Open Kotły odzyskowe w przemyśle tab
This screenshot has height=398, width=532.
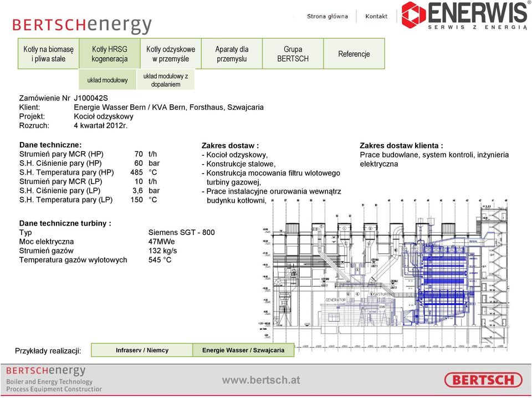171,54
